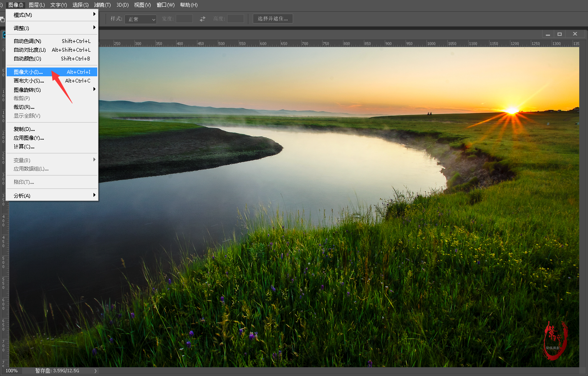Maximize the document window

click(x=560, y=34)
